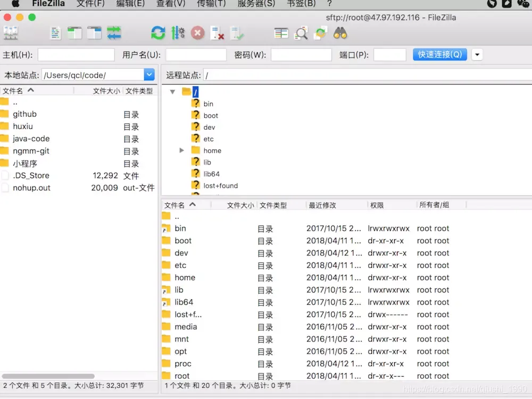532x399 pixels.
Task: Toggle the remote directory tree view
Action: 94,33
